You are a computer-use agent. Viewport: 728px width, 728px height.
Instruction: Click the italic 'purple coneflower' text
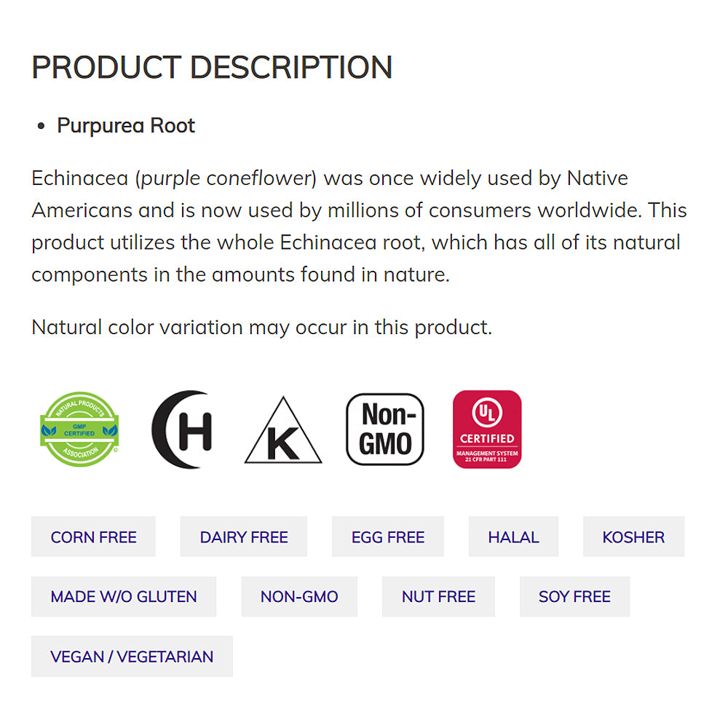point(229,178)
